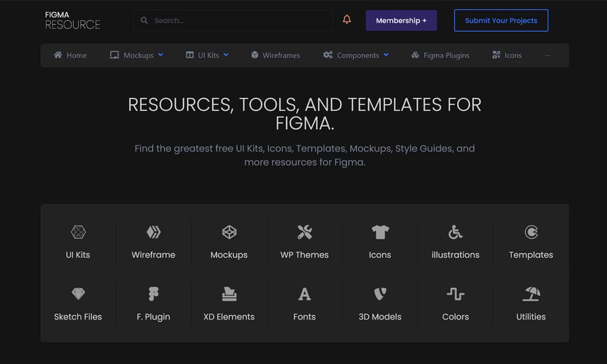Open the more menu ellipsis in navbar
Viewport: 607px width, 364px height.
tap(548, 55)
